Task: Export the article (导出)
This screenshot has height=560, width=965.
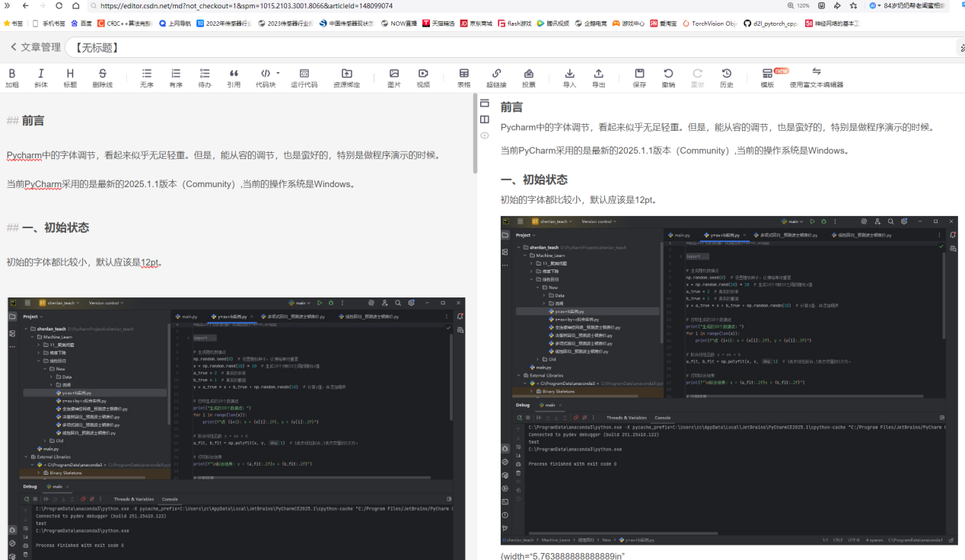Action: point(599,78)
